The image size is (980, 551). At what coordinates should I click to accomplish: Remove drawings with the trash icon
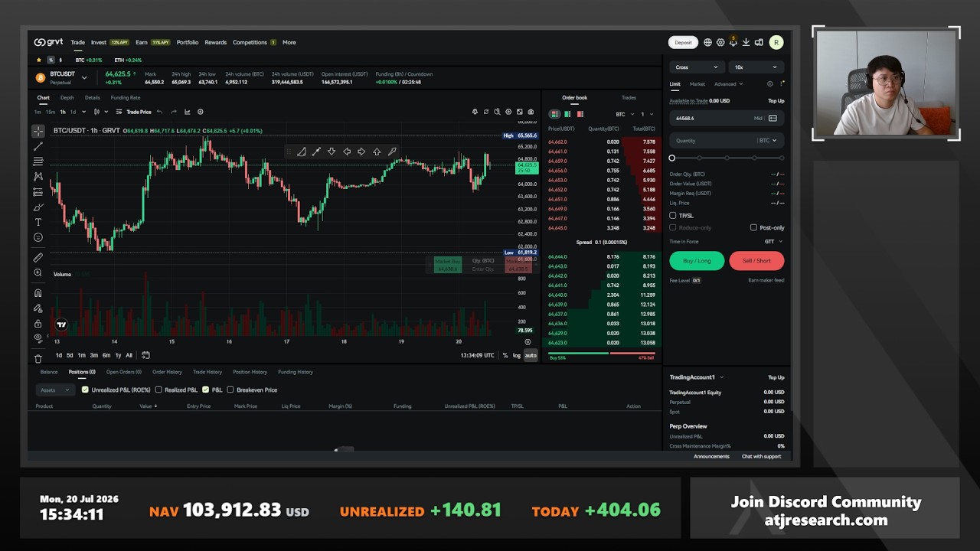(x=38, y=358)
